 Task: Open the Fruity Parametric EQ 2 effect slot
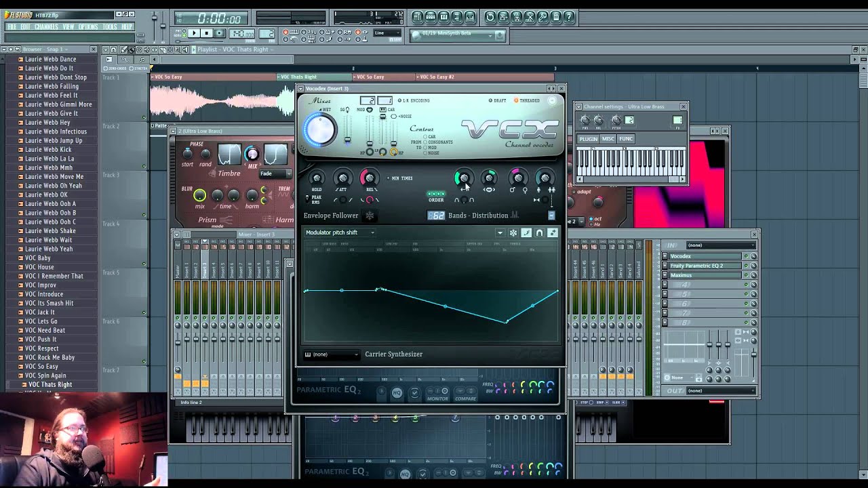(705, 266)
